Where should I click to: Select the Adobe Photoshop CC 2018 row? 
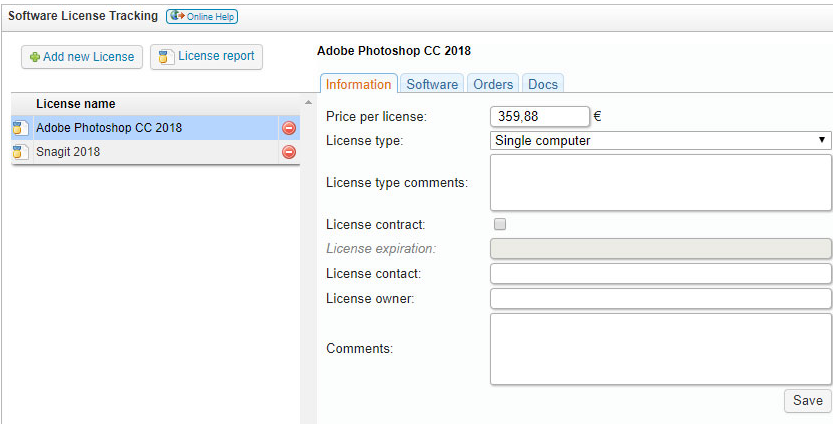[156, 128]
